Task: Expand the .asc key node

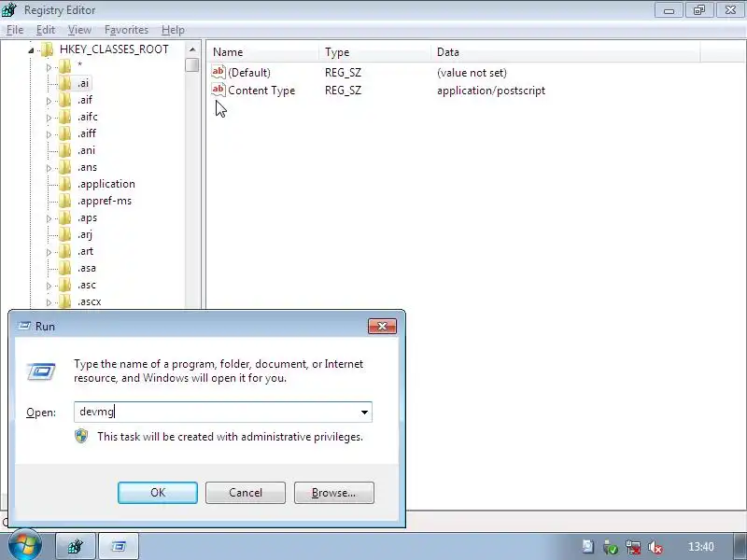Action: (49, 286)
